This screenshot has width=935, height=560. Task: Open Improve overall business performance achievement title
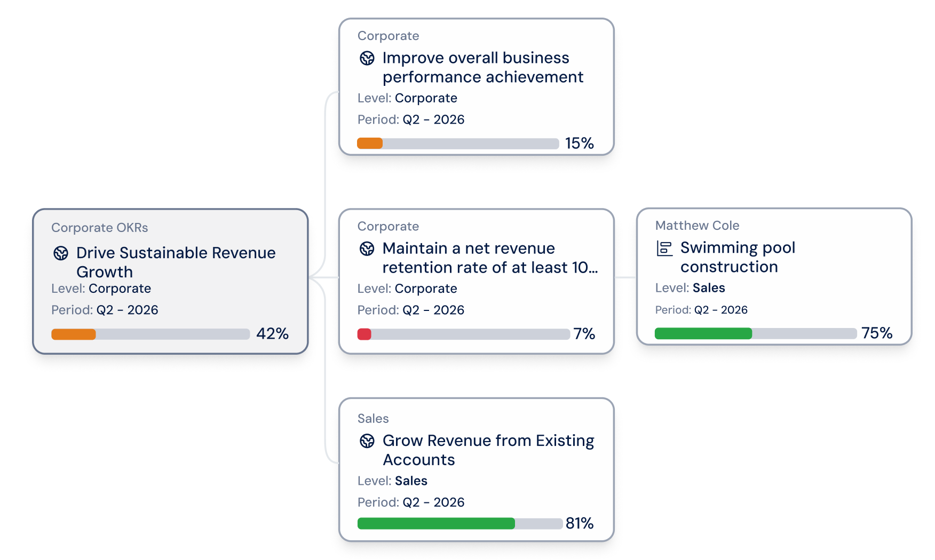(x=483, y=67)
